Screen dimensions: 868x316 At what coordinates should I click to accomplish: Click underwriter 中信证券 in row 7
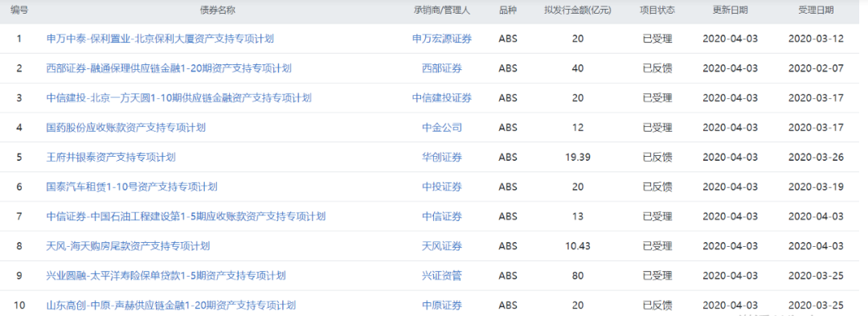[442, 216]
